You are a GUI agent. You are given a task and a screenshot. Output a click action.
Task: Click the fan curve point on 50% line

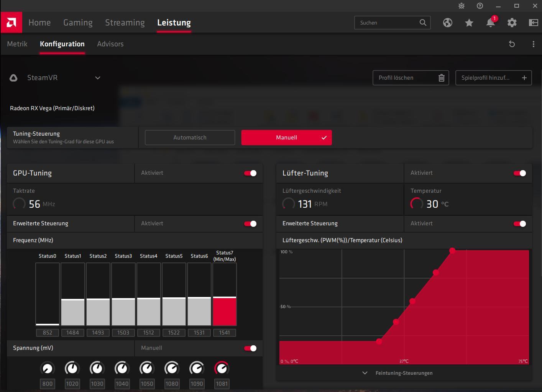412,301
